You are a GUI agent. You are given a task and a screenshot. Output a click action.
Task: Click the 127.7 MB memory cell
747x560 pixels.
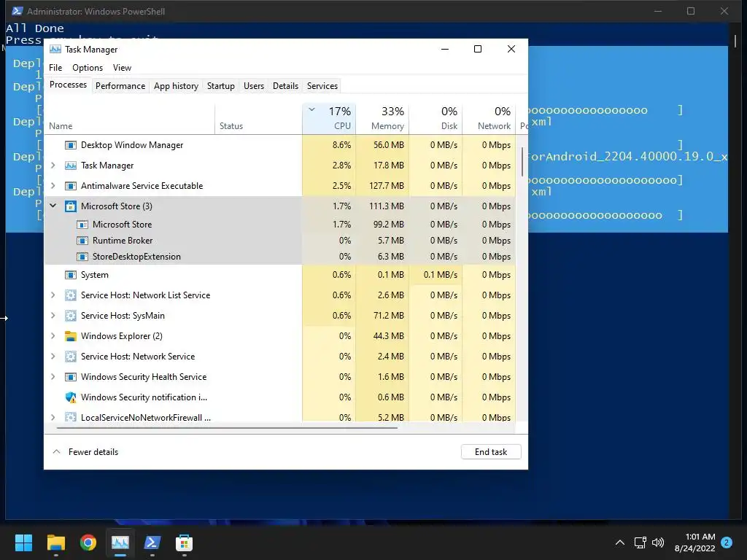[x=382, y=186]
